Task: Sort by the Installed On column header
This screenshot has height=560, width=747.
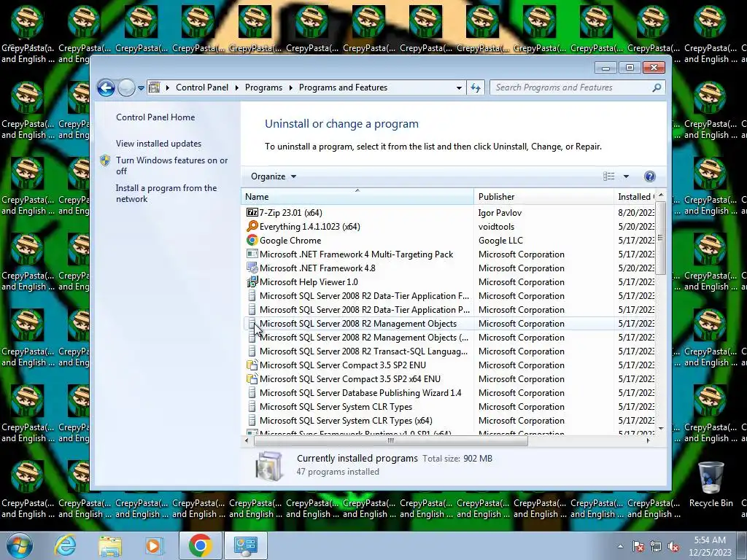Action: [x=635, y=197]
